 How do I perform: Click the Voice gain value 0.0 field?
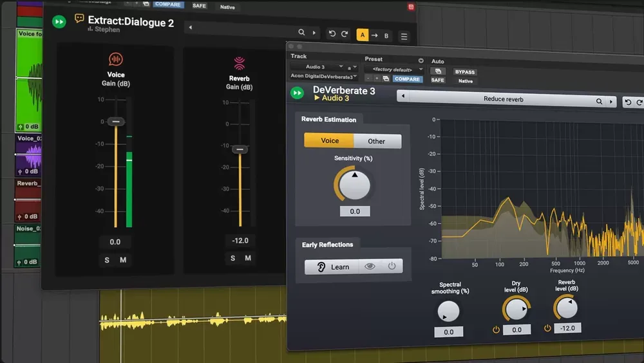coord(115,242)
